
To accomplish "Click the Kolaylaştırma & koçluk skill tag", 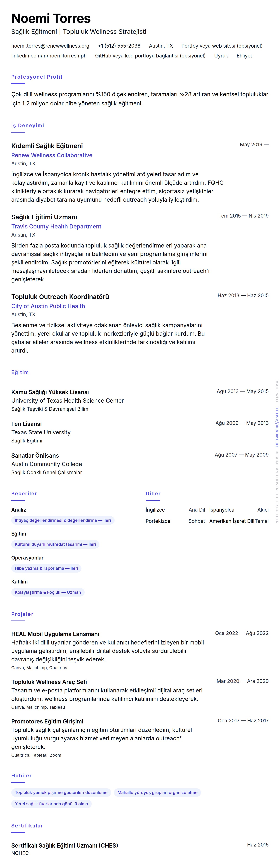I will coord(48,592).
